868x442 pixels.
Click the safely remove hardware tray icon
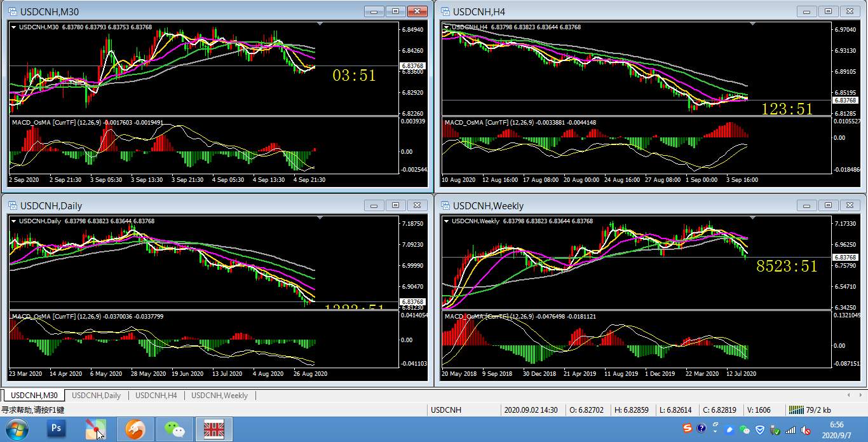tap(775, 430)
